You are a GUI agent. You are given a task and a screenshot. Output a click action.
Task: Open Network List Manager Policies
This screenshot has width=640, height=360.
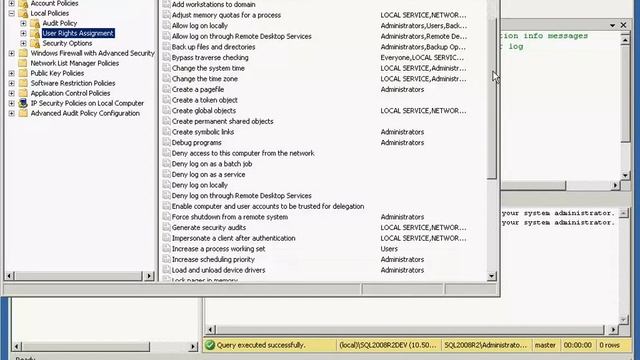75,63
